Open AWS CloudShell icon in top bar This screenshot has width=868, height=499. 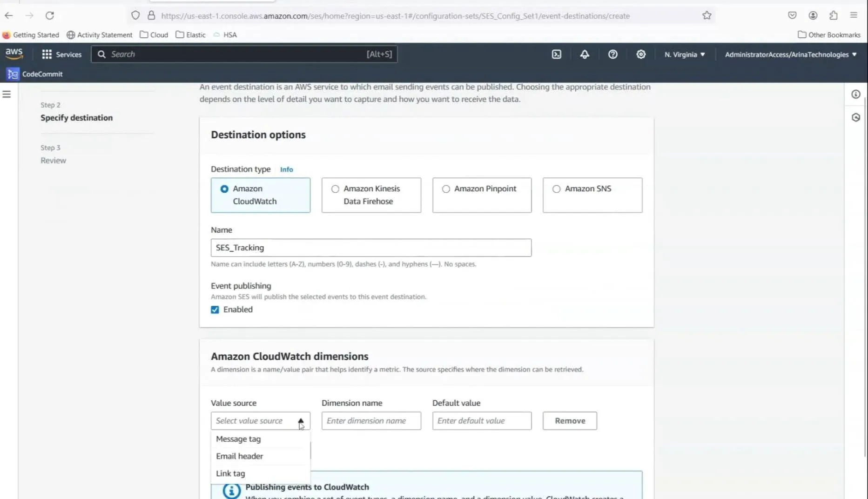pos(556,54)
